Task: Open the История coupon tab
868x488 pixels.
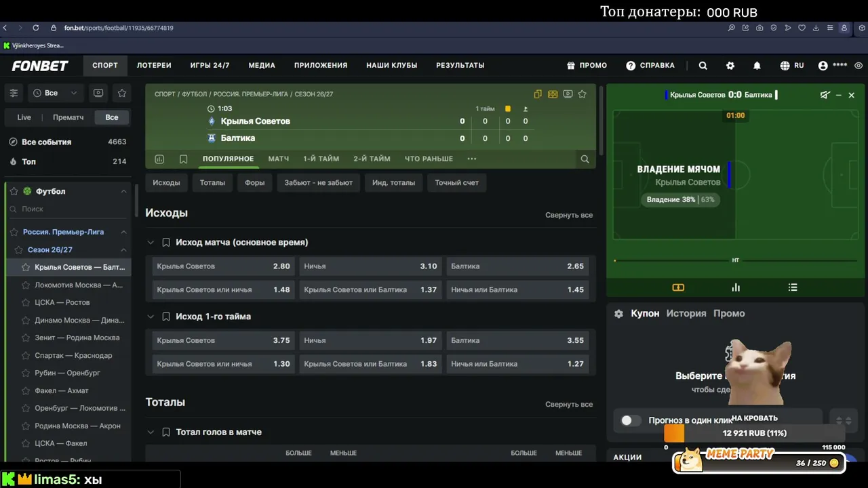Action: [x=686, y=314]
